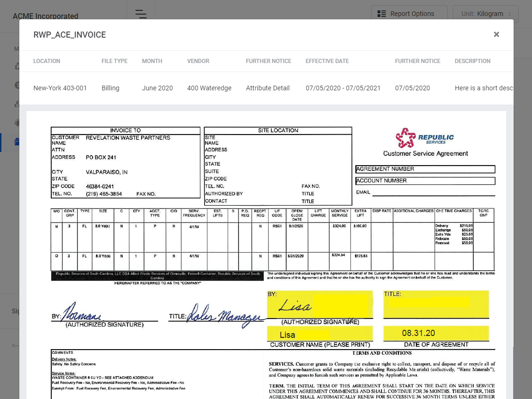Click the ACCOUNT NUMBER field in document
532x399 pixels.
point(425,181)
